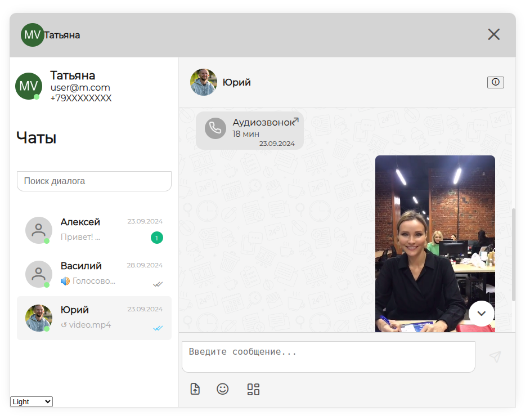The height and width of the screenshot is (420, 530).
Task: Click the +79XXXXXXXX phone number
Action: pos(81,98)
